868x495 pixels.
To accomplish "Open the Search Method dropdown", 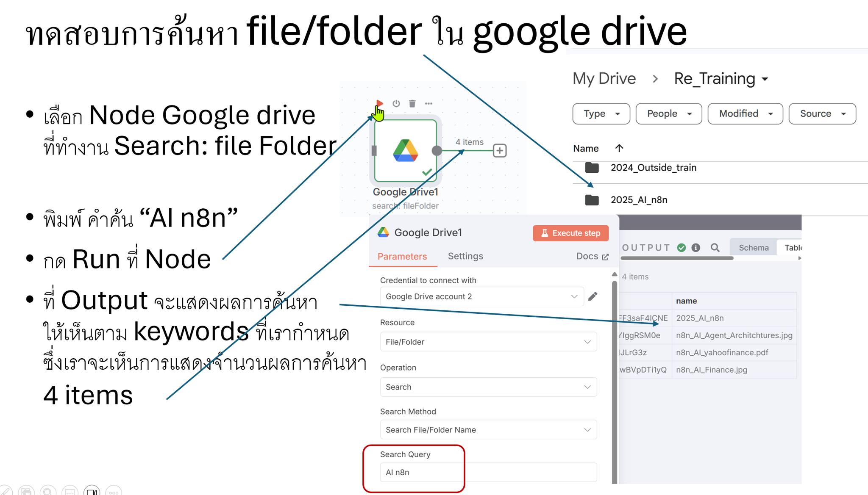I will point(488,430).
